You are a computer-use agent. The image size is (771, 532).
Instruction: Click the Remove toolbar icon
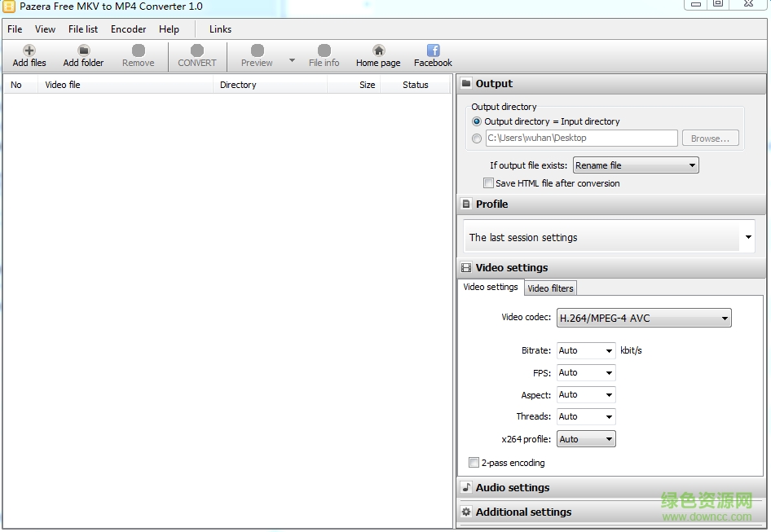tap(138, 51)
